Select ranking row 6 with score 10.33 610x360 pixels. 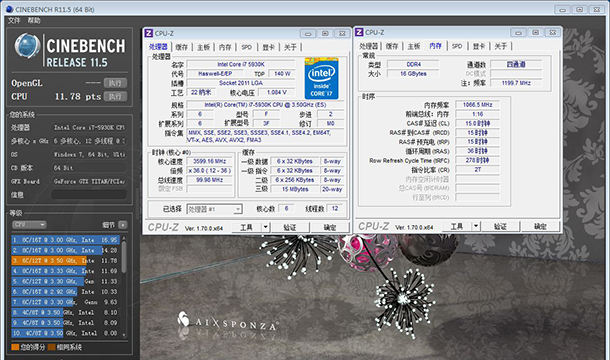coord(65,292)
